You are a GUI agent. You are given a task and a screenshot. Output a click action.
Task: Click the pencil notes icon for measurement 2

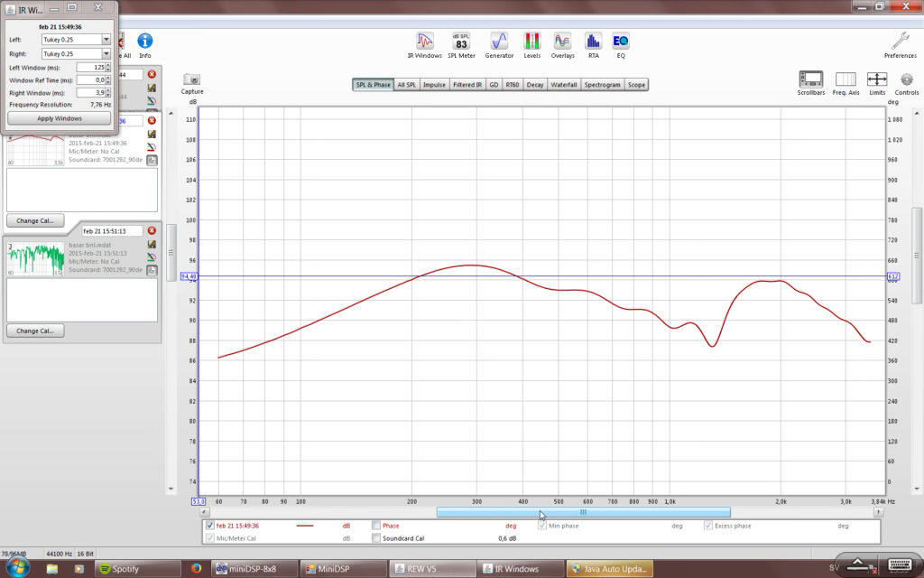pos(152,135)
